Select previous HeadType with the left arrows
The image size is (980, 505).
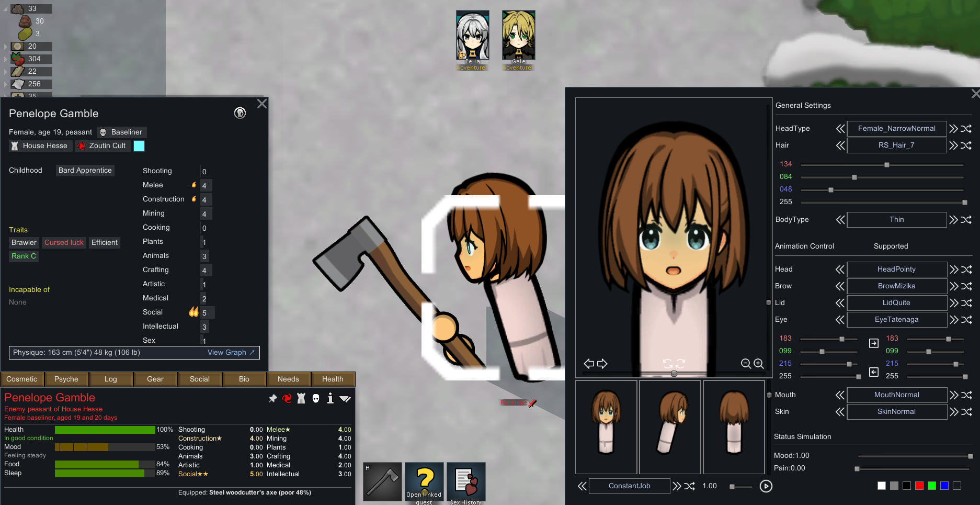[840, 129]
